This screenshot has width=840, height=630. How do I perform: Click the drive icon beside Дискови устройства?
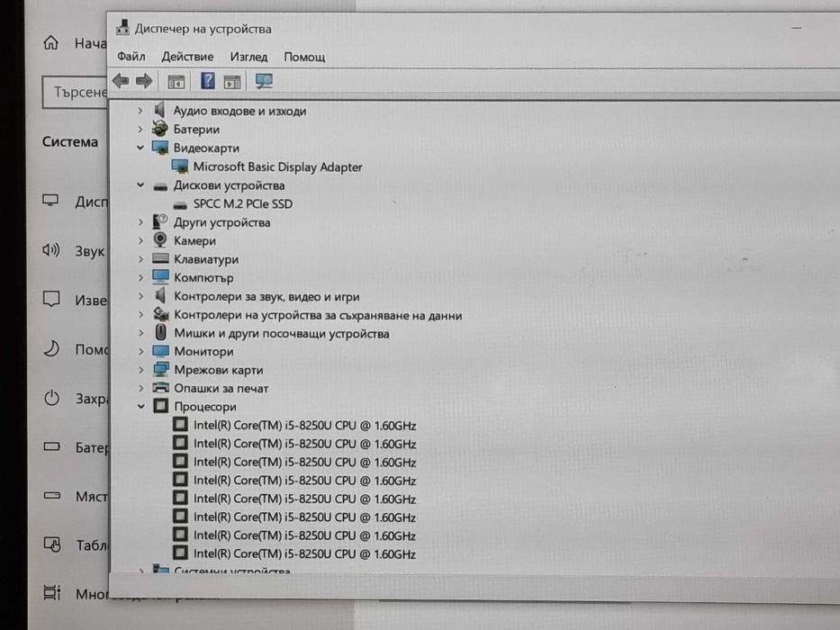click(x=160, y=186)
